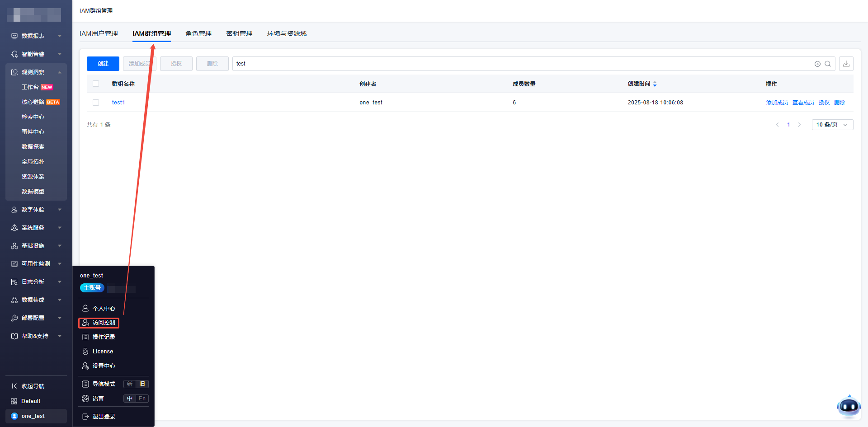The width and height of the screenshot is (868, 427).
Task: Switch navigation mode to new
Action: point(130,384)
